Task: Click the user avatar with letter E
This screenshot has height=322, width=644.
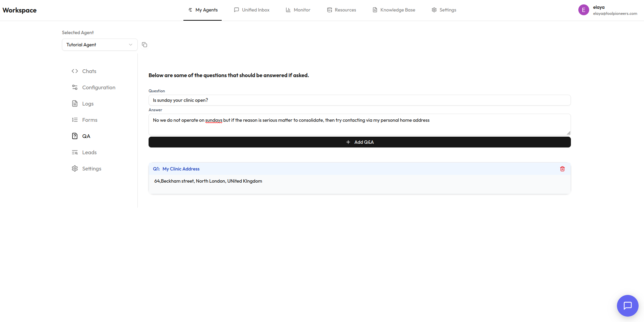Action: [x=583, y=10]
